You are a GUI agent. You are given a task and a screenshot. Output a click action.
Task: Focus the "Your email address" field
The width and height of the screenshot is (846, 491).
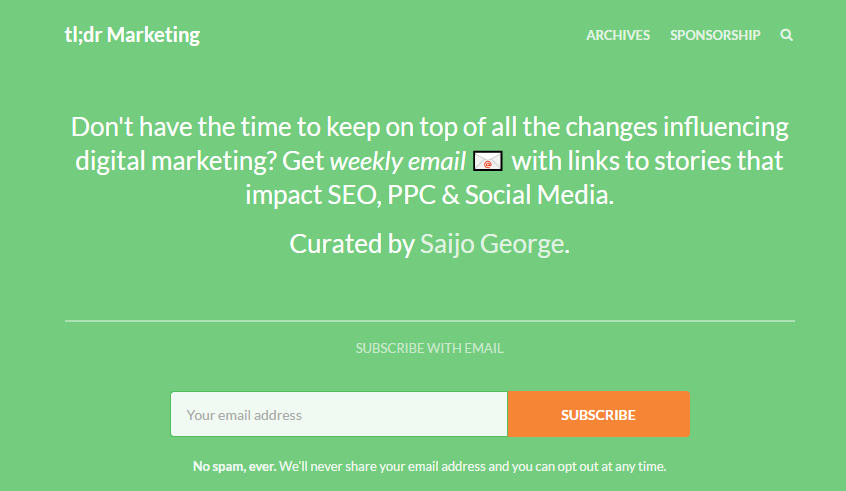[x=339, y=415]
